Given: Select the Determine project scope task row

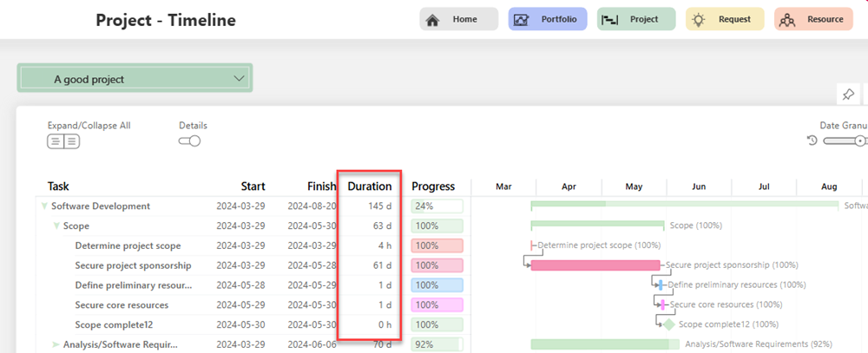Looking at the screenshot, I should tap(128, 245).
